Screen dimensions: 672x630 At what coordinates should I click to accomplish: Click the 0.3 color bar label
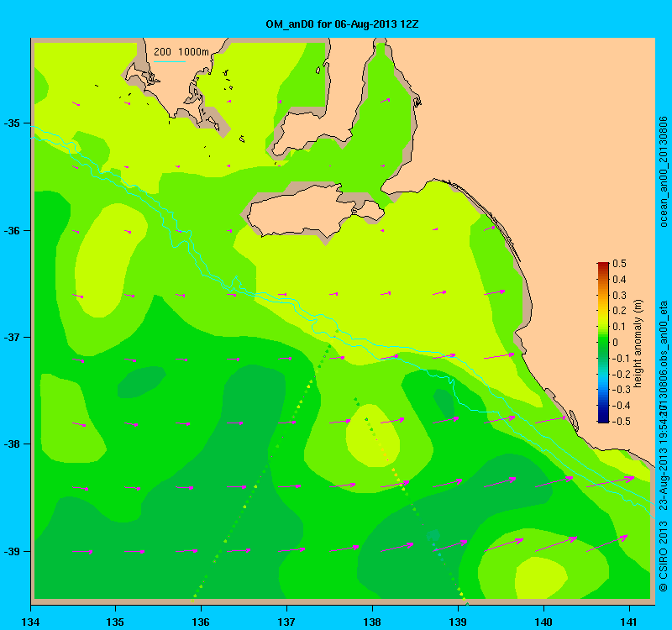pyautogui.click(x=619, y=296)
